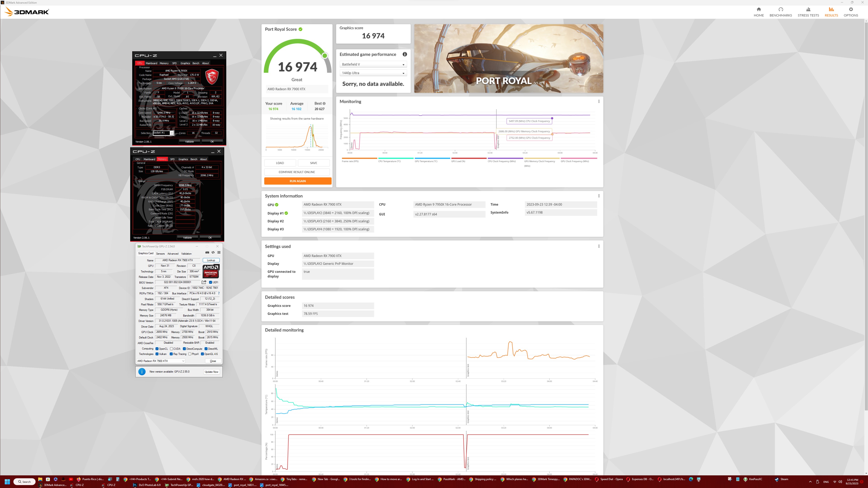Open the 1440p Ultra resolution dropdown
Image resolution: width=868 pixels, height=488 pixels.
tap(373, 73)
